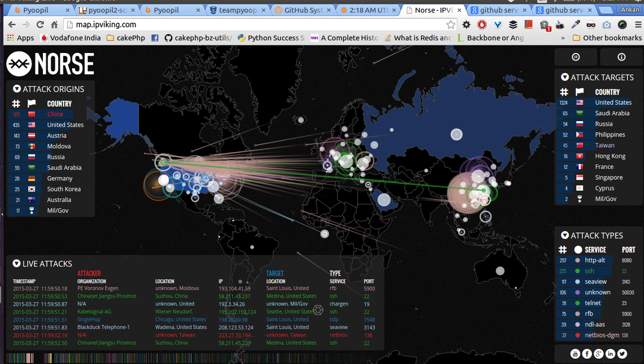Click the incognito mask extension icon
The image size is (644, 364).
pos(591,24)
